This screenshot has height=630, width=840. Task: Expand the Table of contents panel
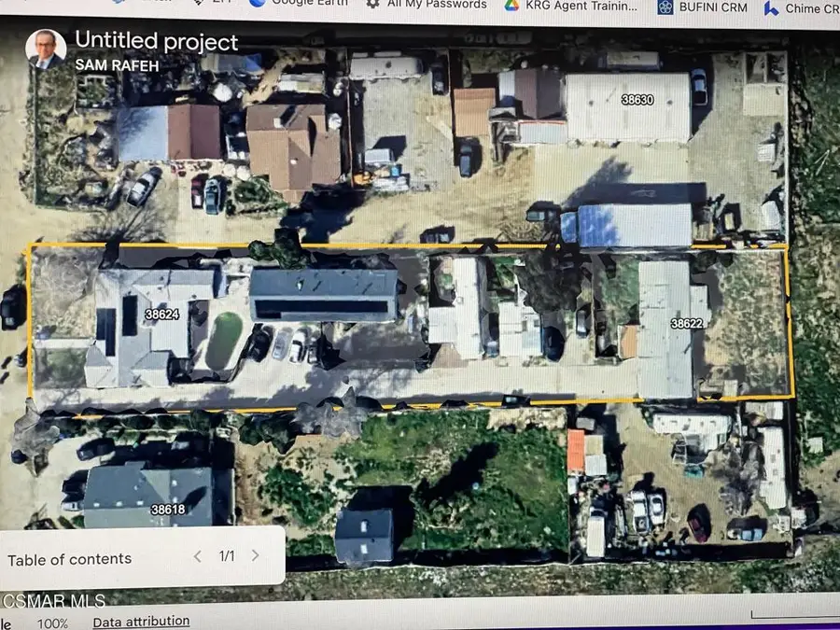(69, 558)
